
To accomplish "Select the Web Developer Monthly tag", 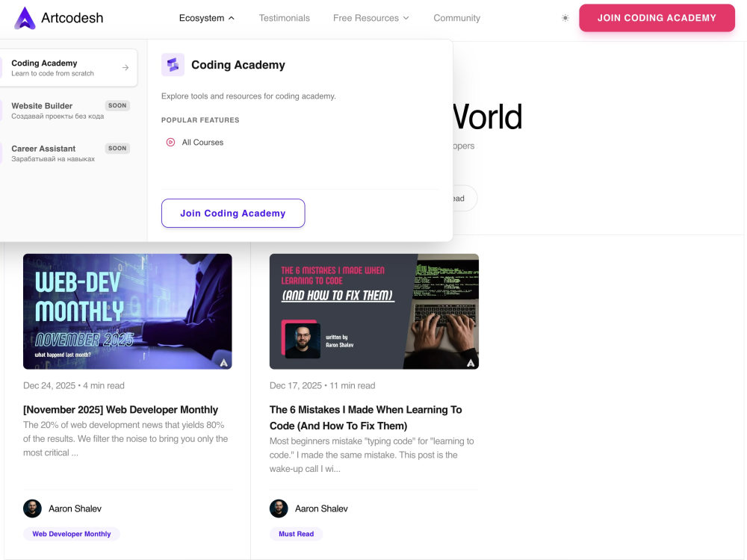I will [x=72, y=534].
